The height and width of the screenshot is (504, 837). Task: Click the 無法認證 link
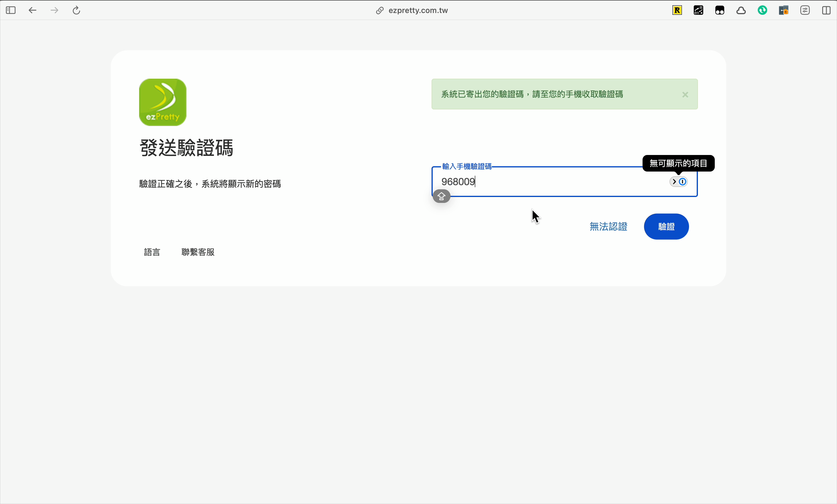coord(609,226)
